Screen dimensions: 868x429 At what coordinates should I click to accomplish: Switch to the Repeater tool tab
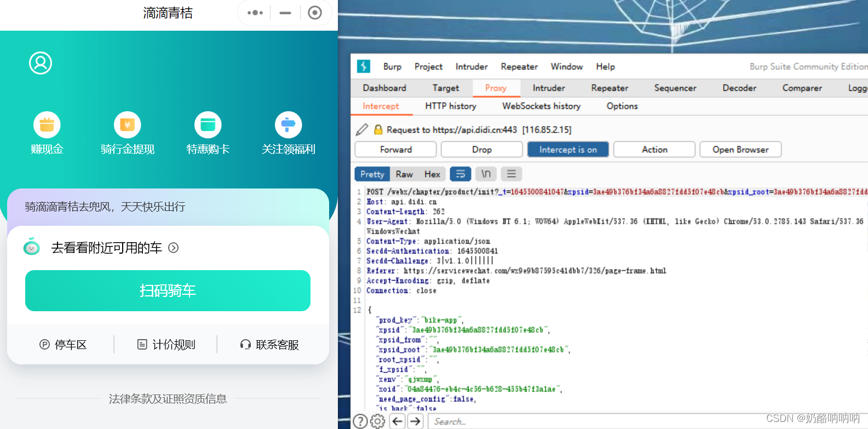(x=610, y=88)
